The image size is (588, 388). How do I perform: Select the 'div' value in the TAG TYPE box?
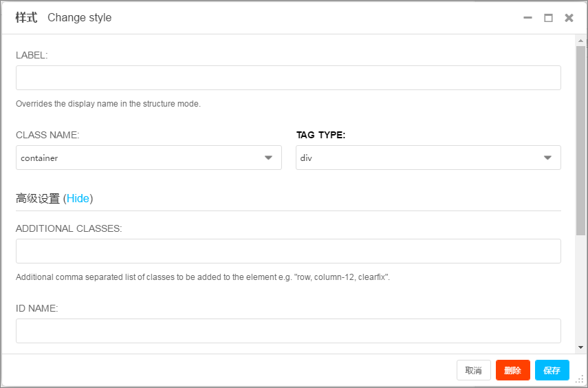(306, 158)
